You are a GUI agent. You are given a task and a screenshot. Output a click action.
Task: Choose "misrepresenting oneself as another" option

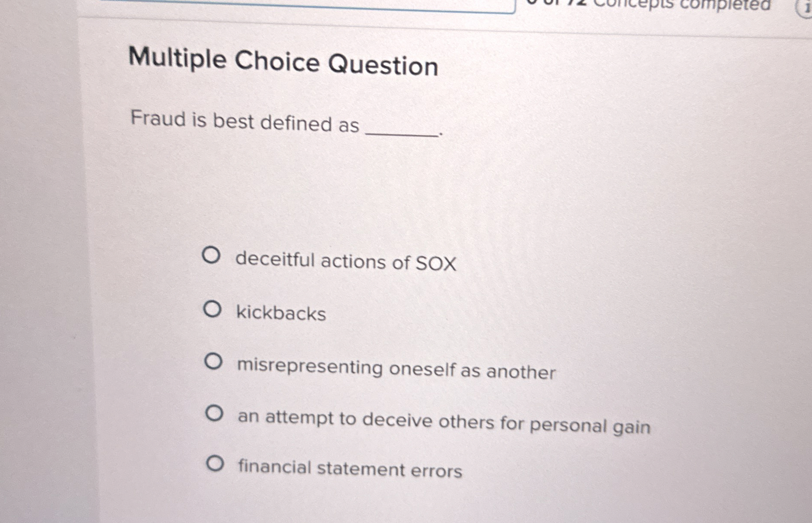click(x=214, y=362)
